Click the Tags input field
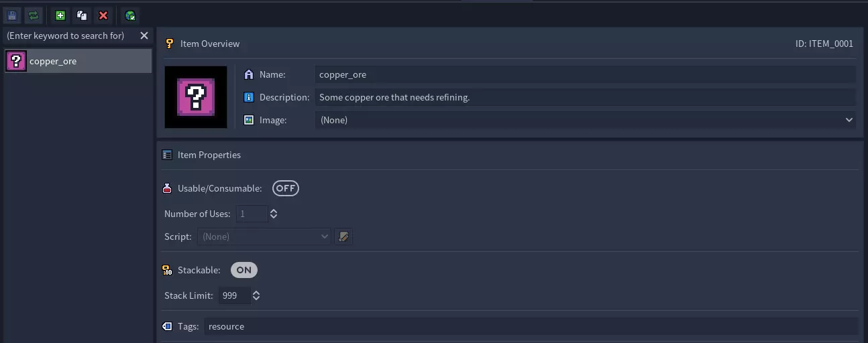The image size is (868, 343). 530,326
